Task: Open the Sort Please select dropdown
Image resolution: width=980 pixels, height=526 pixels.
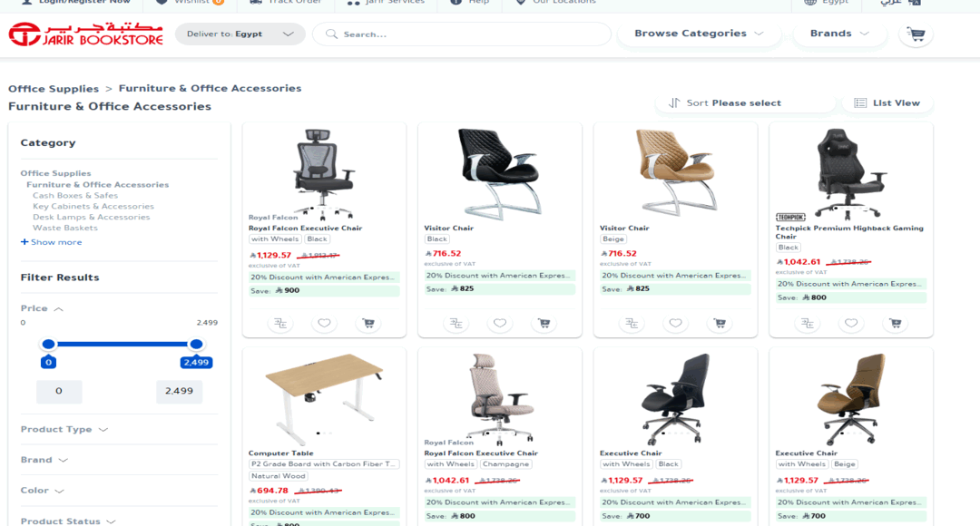Action: (x=745, y=103)
